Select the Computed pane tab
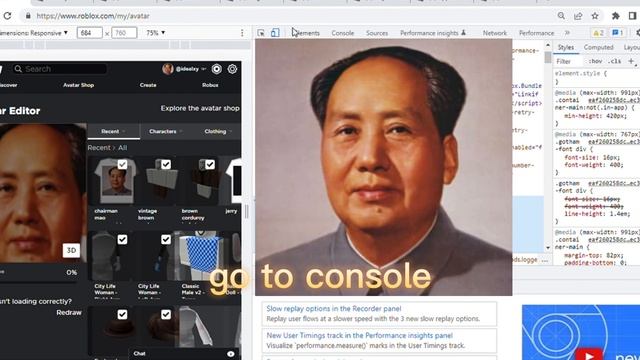This screenshot has height=360, width=640. [x=598, y=47]
